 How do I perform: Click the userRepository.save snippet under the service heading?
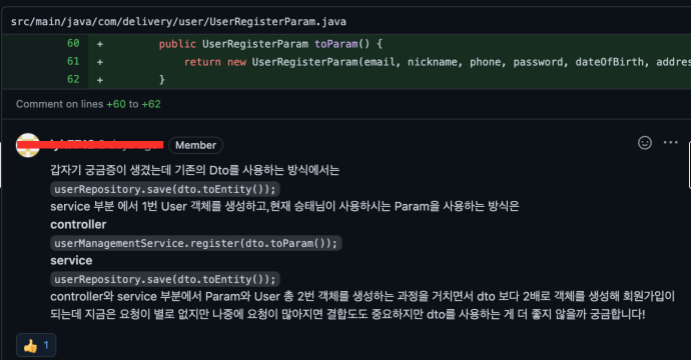click(165, 279)
